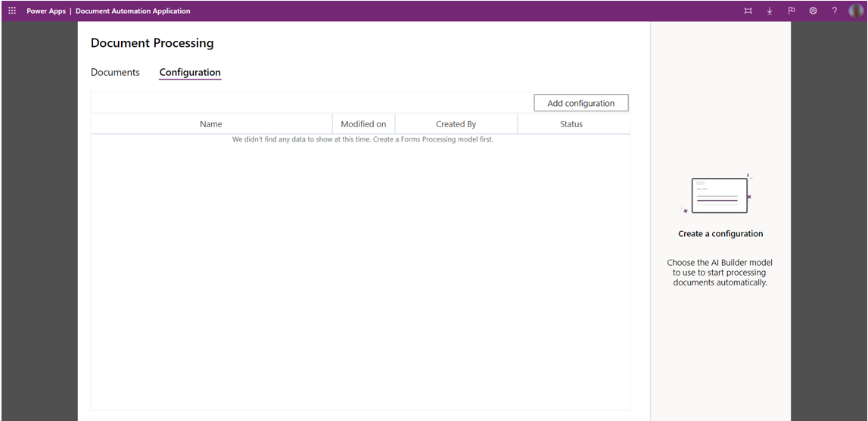
Task: Open the help question mark icon
Action: click(x=834, y=11)
